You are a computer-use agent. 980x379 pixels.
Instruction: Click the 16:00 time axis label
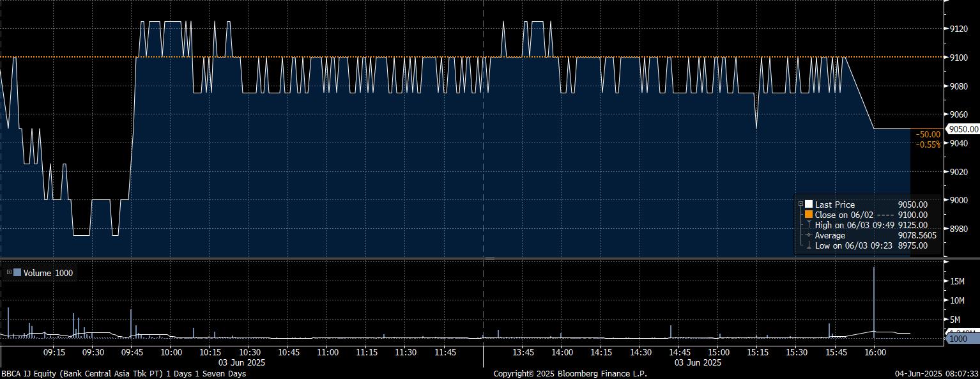coord(875,352)
